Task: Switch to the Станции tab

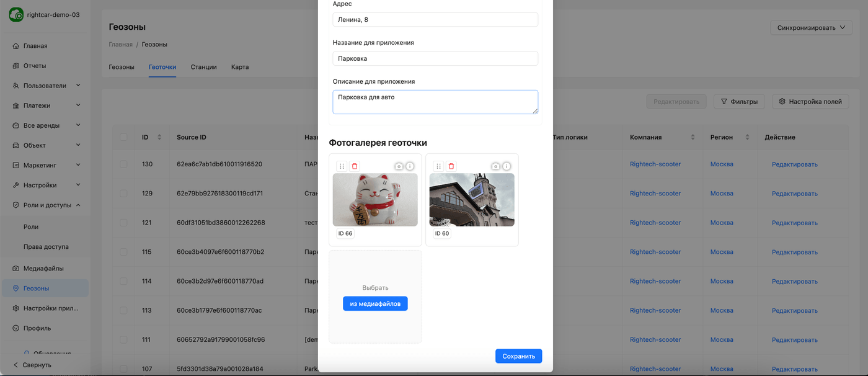Action: (203, 67)
